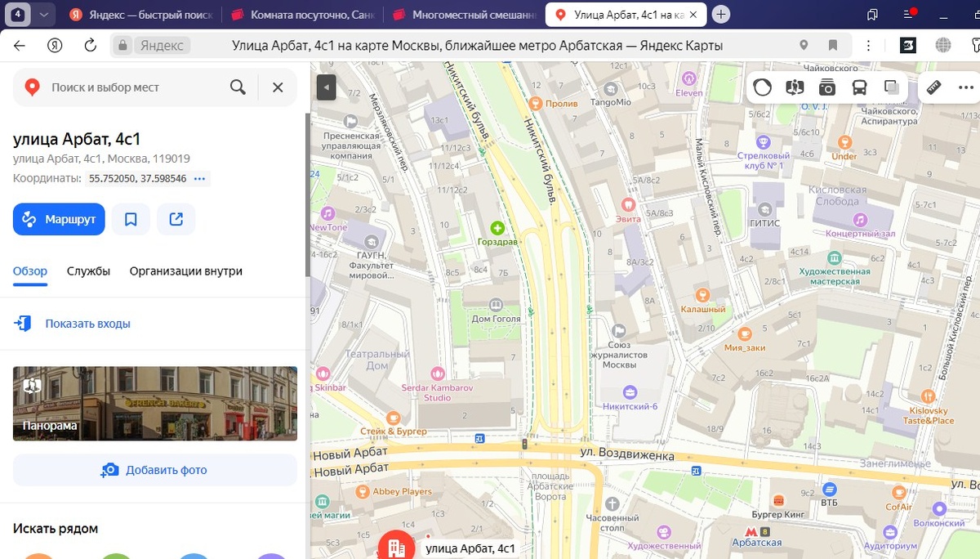Viewport: 980px width, 559px height.
Task: Click the red building pin for Арбат, 4с1
Action: point(396,545)
